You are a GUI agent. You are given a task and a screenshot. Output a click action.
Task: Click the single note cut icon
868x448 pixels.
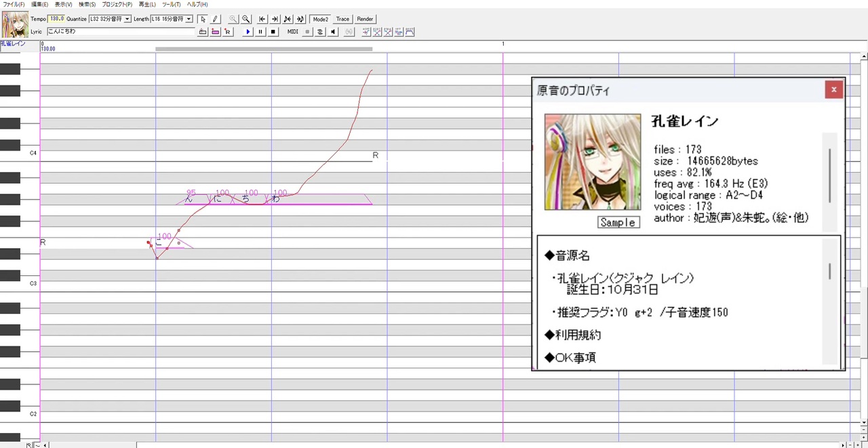(x=288, y=19)
